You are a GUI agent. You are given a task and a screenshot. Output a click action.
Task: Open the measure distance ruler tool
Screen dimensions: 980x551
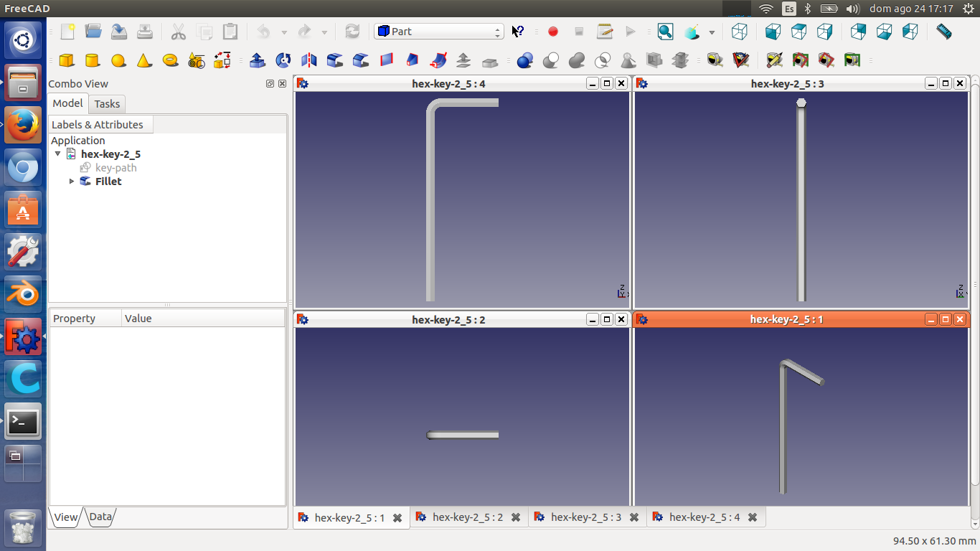point(944,32)
